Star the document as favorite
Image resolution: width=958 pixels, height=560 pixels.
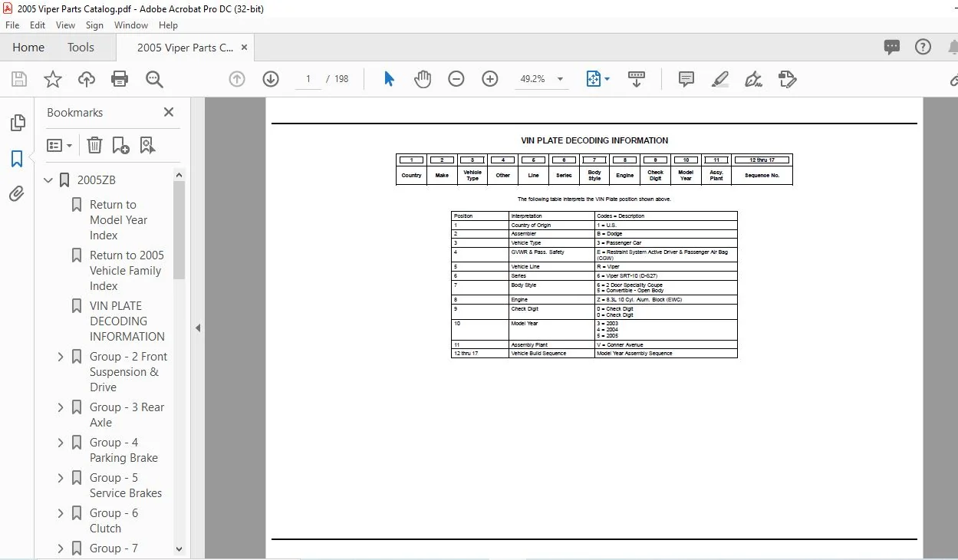(52, 79)
